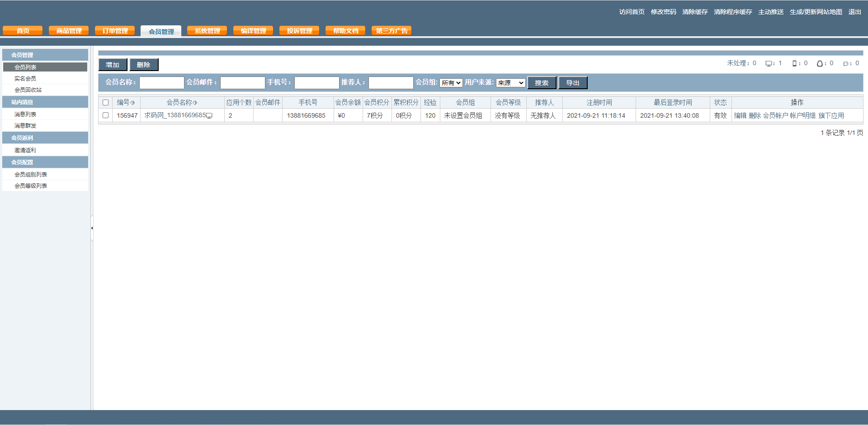Click 清除缓存 in the top bar

tap(695, 12)
